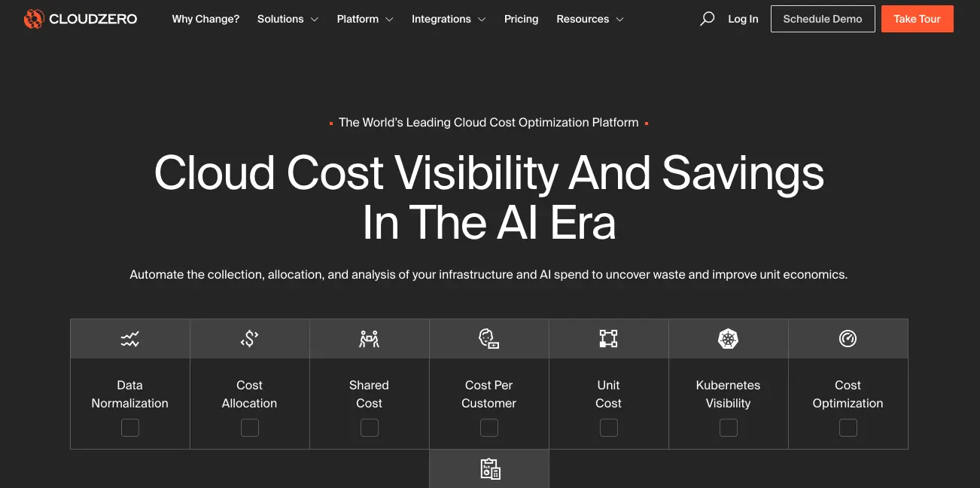Open the Why Change? menu item
Image resolution: width=980 pixels, height=488 pixels.
pyautogui.click(x=205, y=19)
